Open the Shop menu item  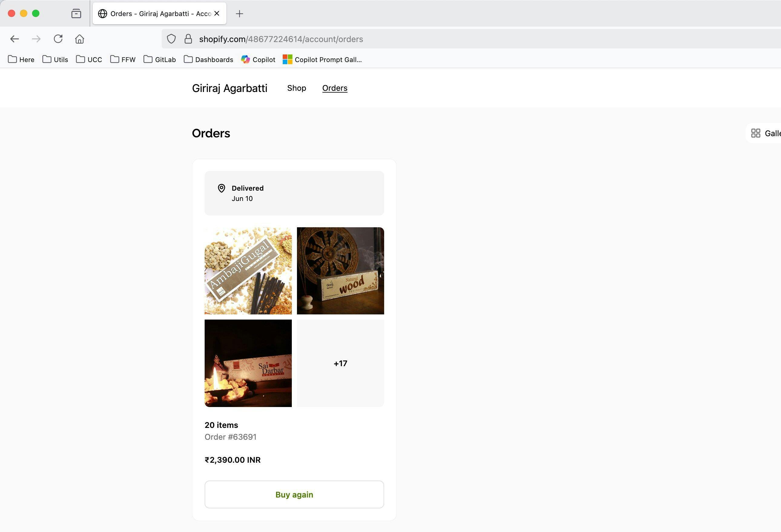click(296, 88)
